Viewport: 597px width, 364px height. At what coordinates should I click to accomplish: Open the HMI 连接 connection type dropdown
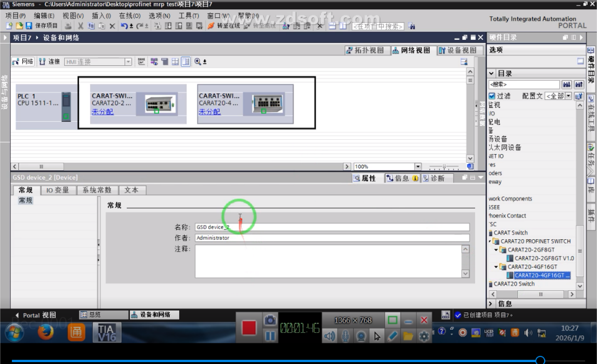pos(128,61)
